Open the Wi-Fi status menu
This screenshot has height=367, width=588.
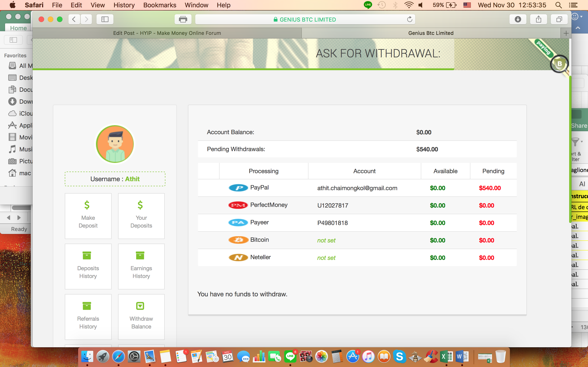click(409, 5)
